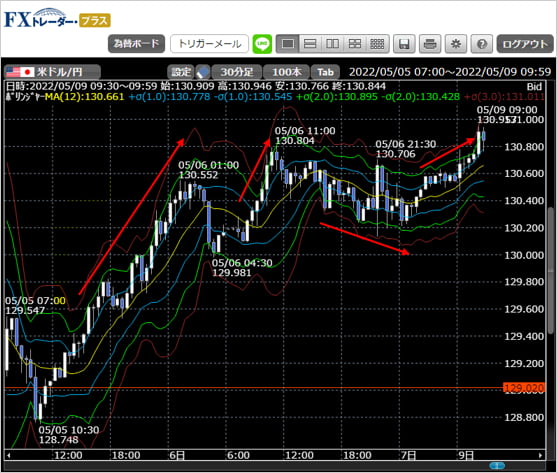Open the トリガーメール settings
The height and width of the screenshot is (473, 557).
[x=209, y=44]
